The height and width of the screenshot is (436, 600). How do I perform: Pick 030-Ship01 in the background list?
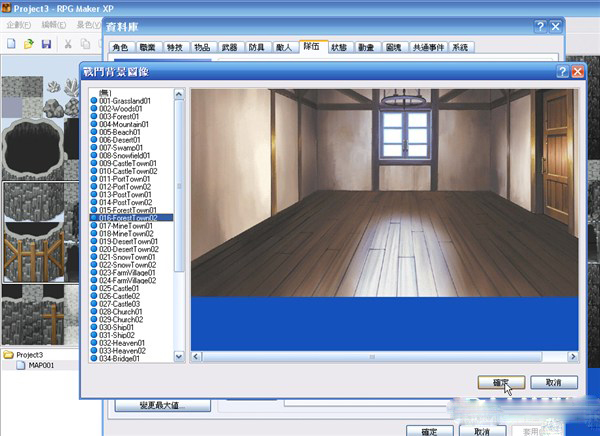pos(116,327)
